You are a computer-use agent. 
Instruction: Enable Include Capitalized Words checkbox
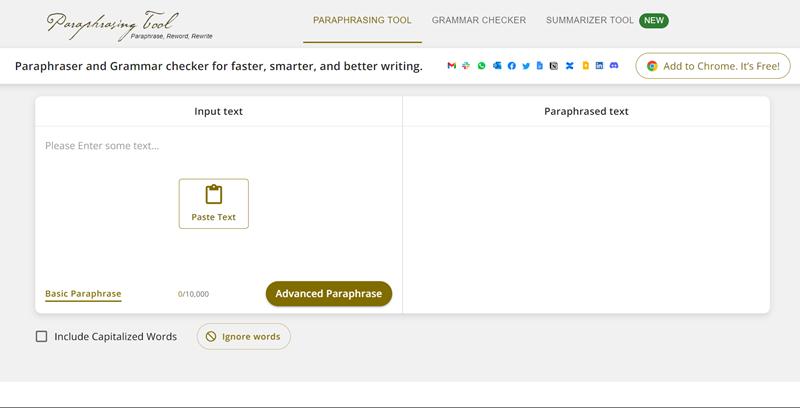pyautogui.click(x=41, y=337)
